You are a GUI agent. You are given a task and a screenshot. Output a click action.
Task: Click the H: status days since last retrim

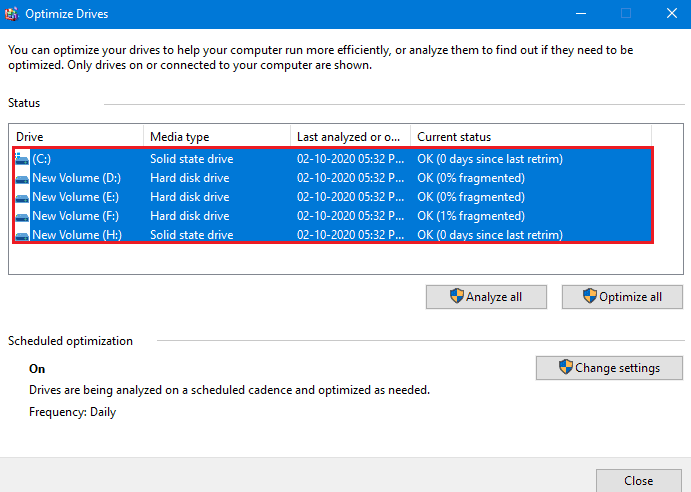pyautogui.click(x=490, y=235)
